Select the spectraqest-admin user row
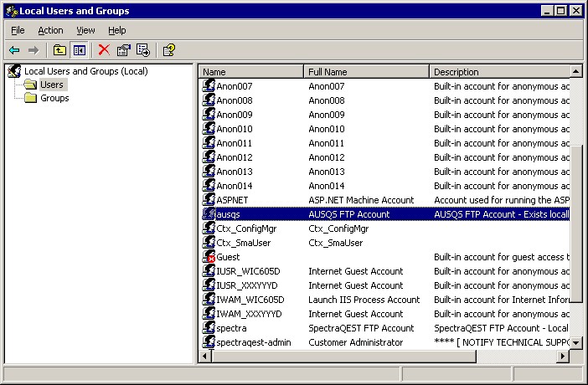Screen dimensions: 588x385 coord(250,342)
